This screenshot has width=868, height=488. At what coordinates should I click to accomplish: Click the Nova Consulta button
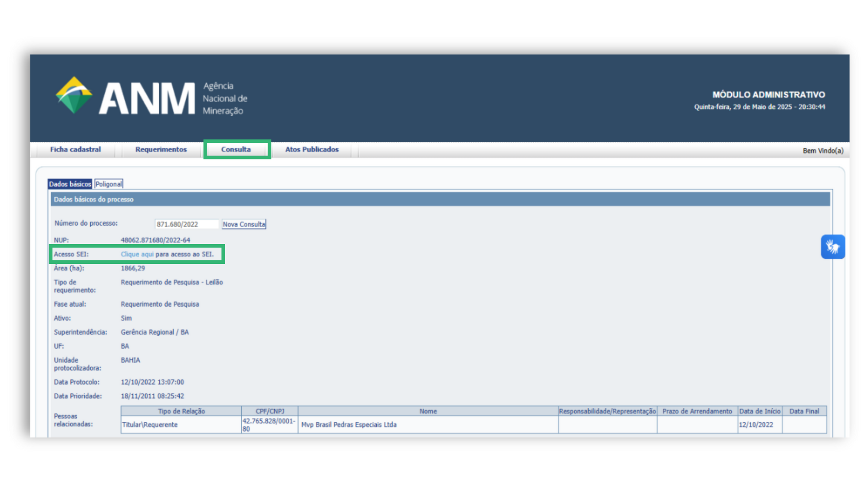[244, 224]
